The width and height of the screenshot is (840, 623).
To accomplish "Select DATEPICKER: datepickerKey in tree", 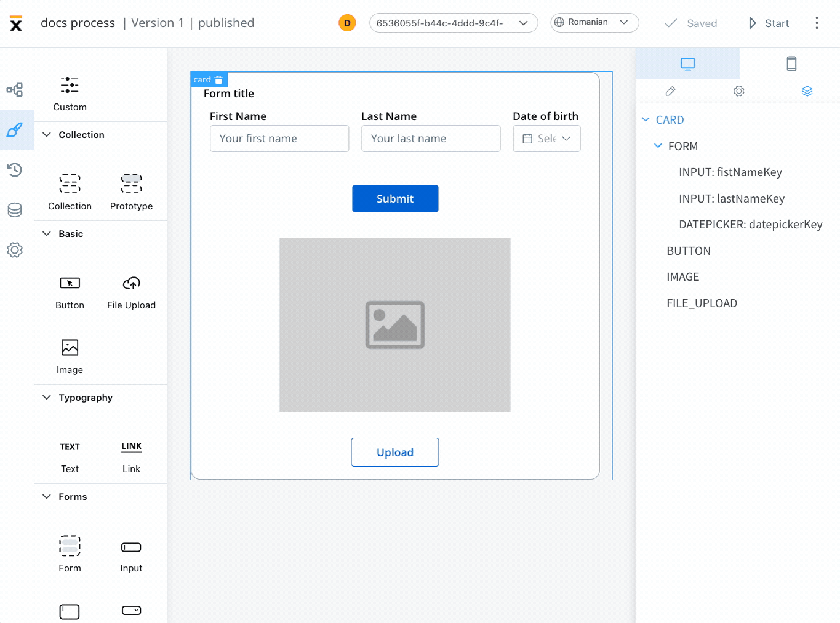I will 750,225.
